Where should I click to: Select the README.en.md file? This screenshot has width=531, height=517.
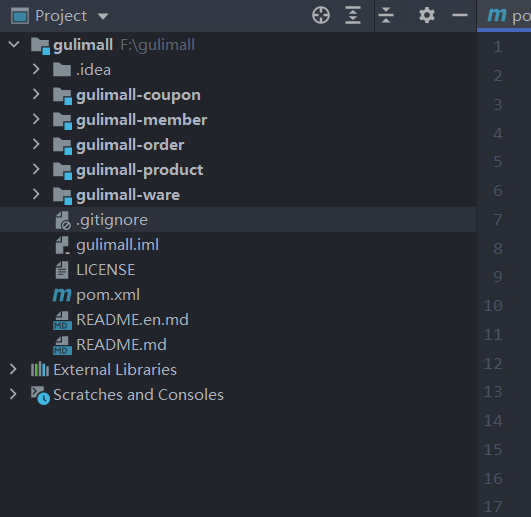click(132, 320)
